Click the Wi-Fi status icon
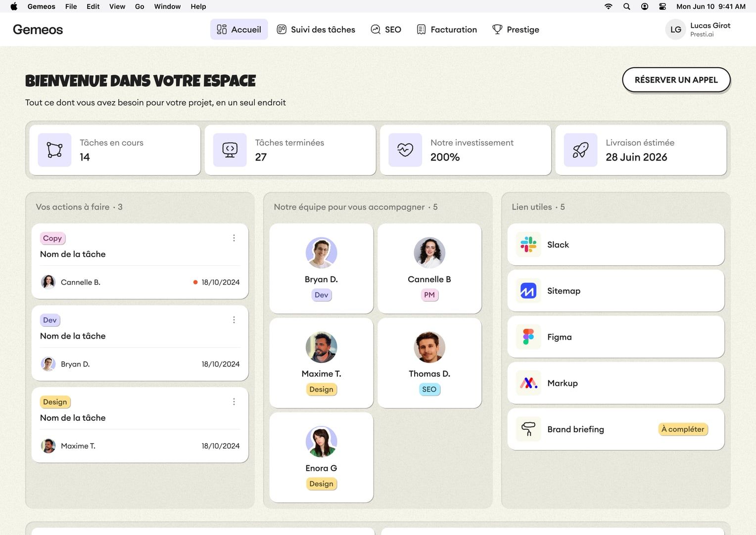The image size is (756, 535). 609,6
